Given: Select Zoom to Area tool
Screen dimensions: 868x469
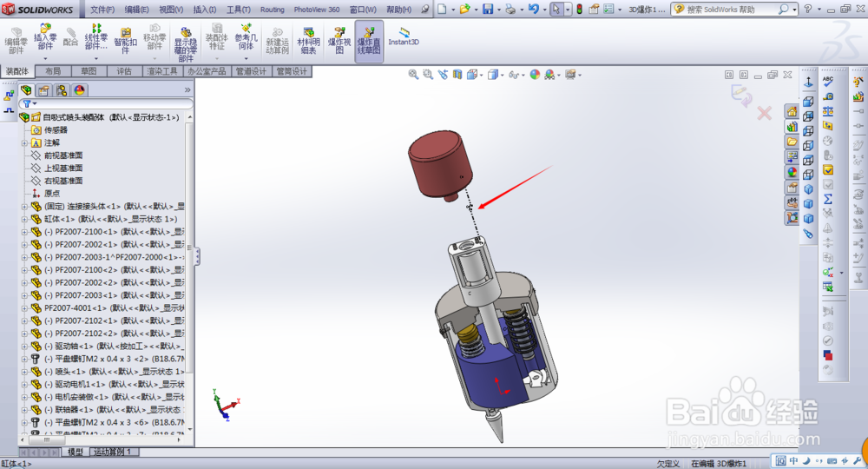Looking at the screenshot, I should pos(427,74).
